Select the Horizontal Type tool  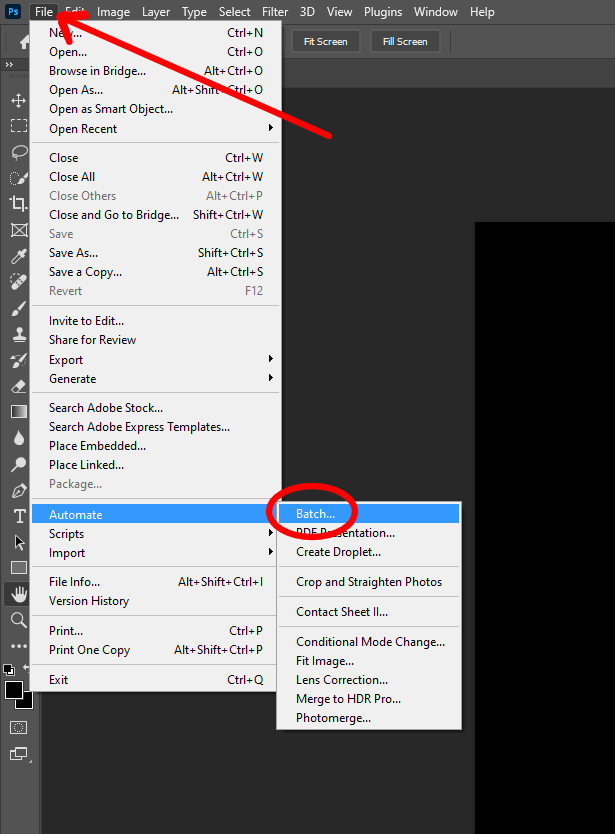[19, 516]
